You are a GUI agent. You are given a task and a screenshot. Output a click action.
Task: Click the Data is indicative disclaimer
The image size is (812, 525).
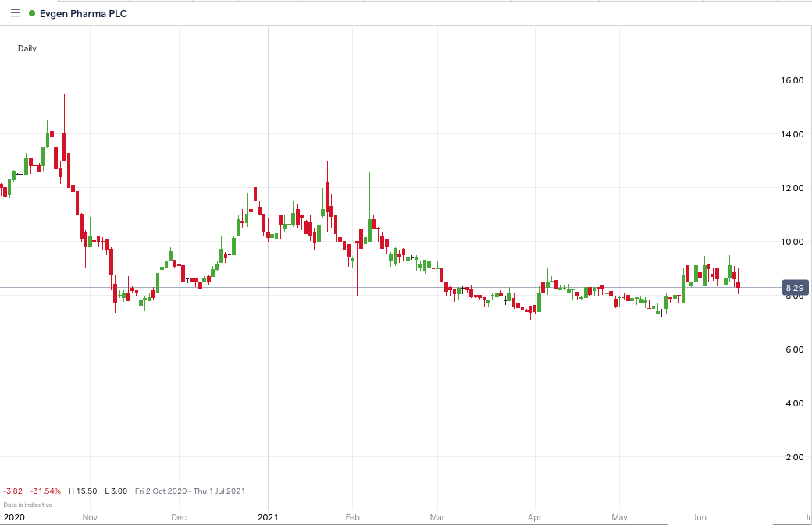click(x=29, y=505)
